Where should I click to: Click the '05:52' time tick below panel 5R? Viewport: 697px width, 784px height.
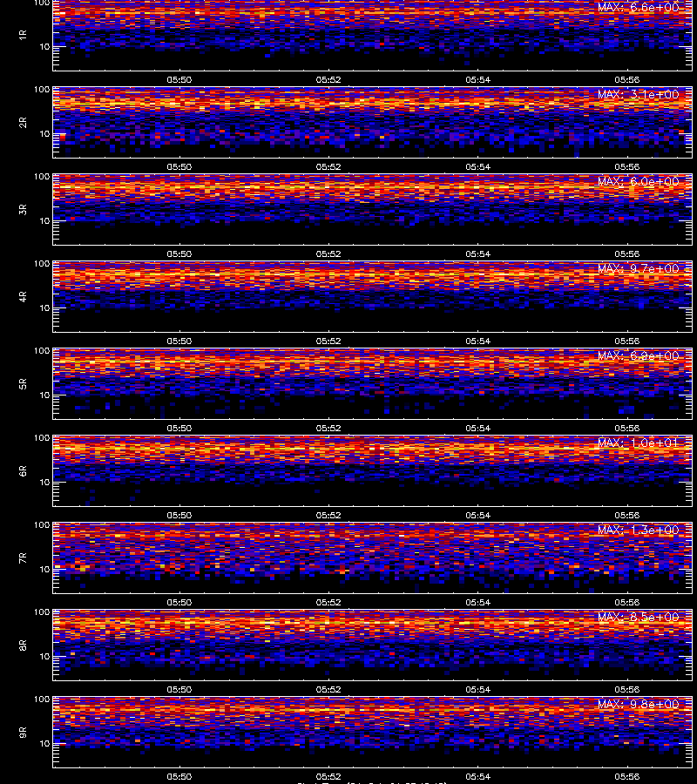328,428
